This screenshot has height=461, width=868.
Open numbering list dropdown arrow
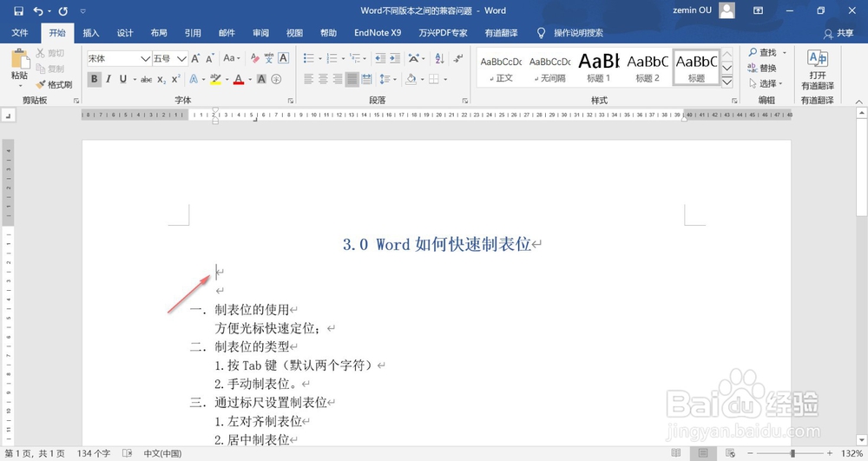point(343,58)
